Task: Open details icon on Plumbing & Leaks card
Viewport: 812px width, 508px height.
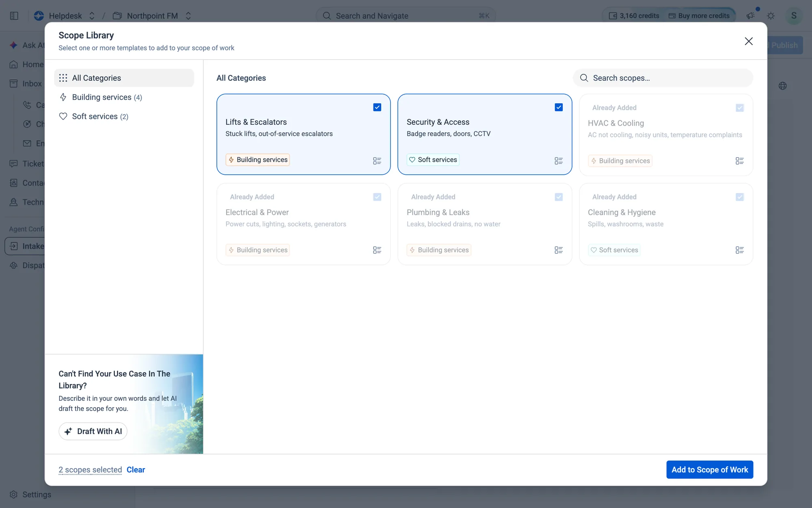Action: pyautogui.click(x=558, y=250)
